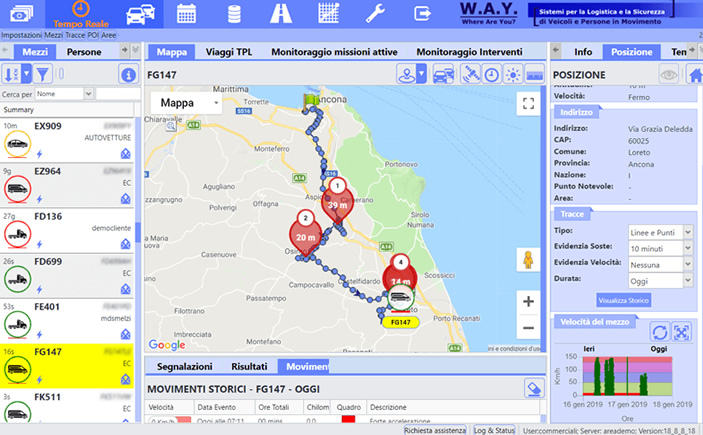Open the Tempo Reale clock section
Screen dimensions: 703x435
pyautogui.click(x=81, y=14)
